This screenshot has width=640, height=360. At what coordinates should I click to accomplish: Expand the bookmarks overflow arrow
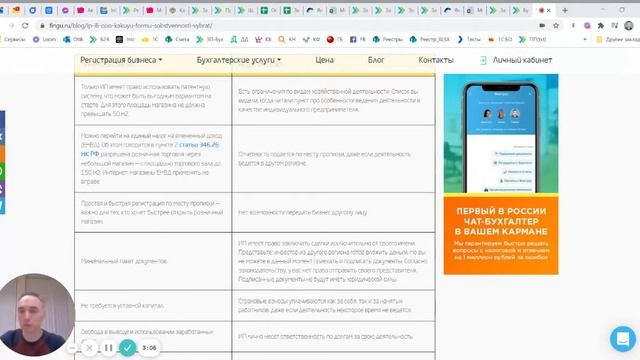(x=585, y=40)
